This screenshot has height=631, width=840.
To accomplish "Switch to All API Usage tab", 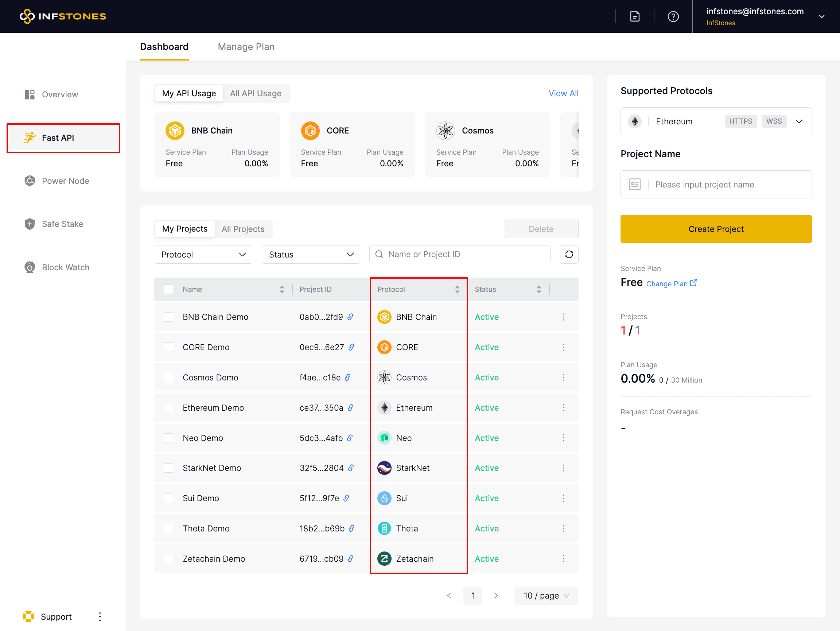I will [x=256, y=93].
